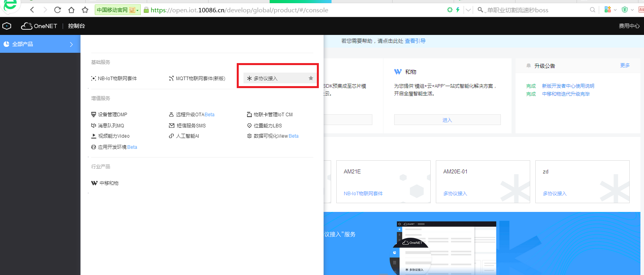Toggle favorite star on 多协议接入
This screenshot has width=644, height=275.
pyautogui.click(x=311, y=78)
